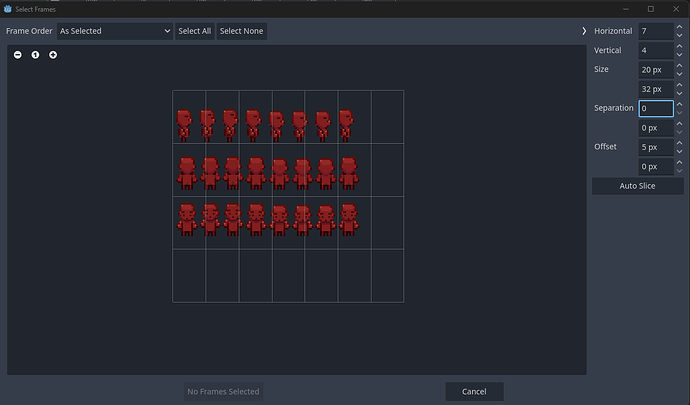Click the Horizontal label

613,31
